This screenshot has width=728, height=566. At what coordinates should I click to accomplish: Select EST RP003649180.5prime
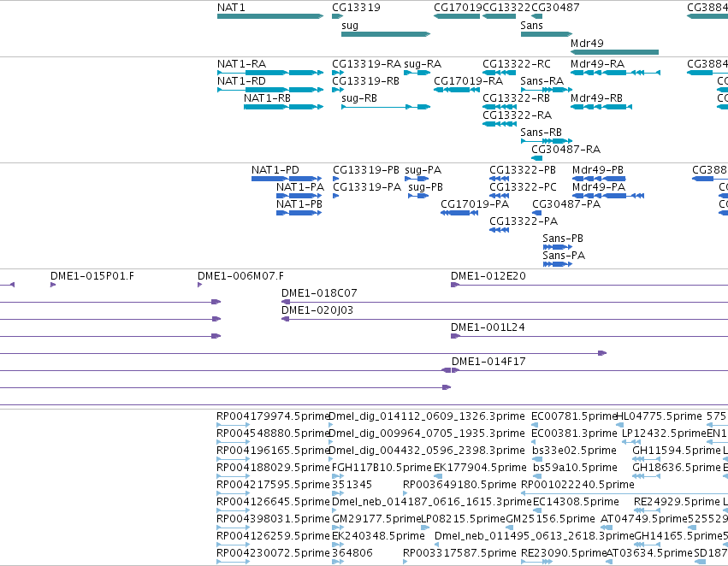click(405, 493)
